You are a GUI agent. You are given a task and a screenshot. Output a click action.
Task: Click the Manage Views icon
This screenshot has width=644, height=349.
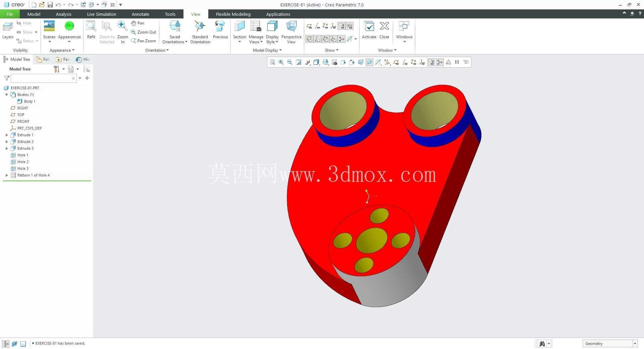(256, 26)
